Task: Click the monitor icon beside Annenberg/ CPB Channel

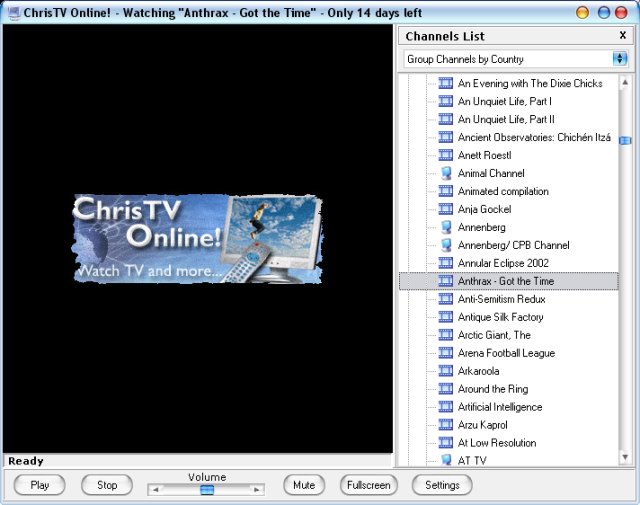Action: click(446, 245)
